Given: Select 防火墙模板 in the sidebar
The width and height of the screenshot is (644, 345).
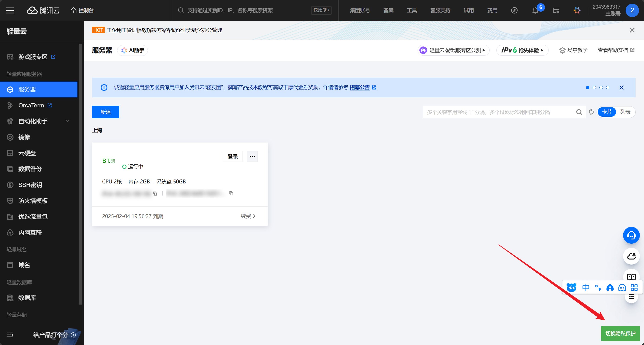Looking at the screenshot, I should pyautogui.click(x=33, y=200).
